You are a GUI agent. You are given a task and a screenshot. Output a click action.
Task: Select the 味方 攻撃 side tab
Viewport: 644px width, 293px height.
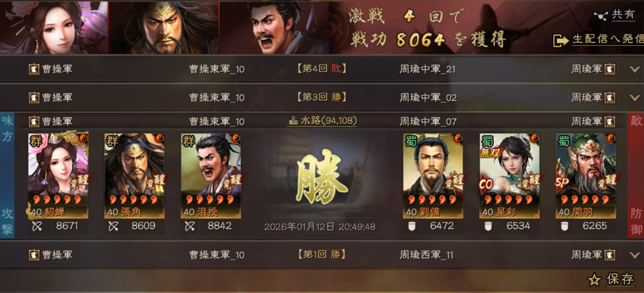8,175
